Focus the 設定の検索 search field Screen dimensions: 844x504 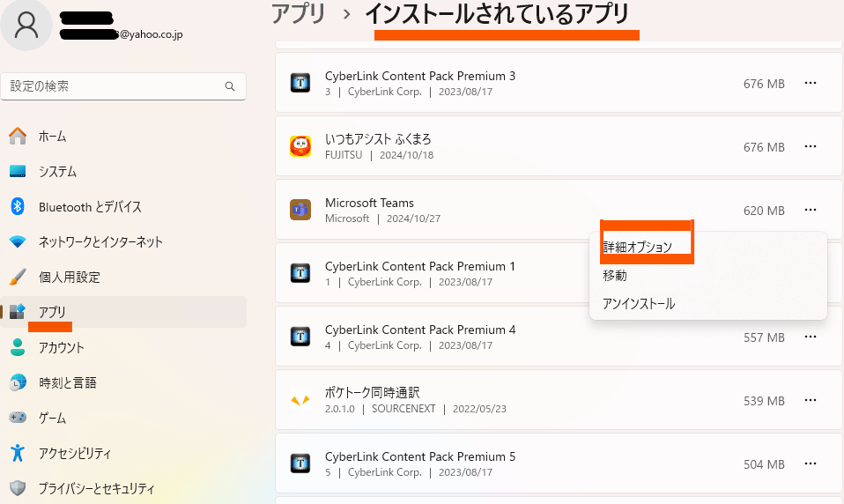123,86
